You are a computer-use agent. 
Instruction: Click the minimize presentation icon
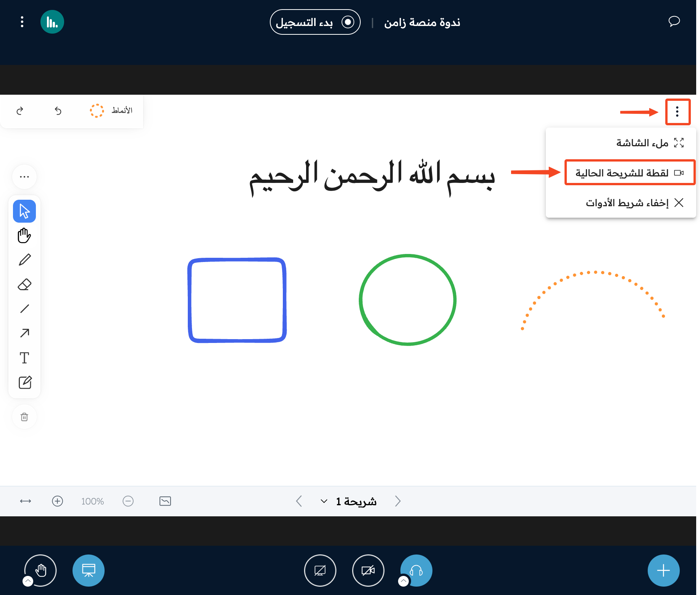[165, 501]
